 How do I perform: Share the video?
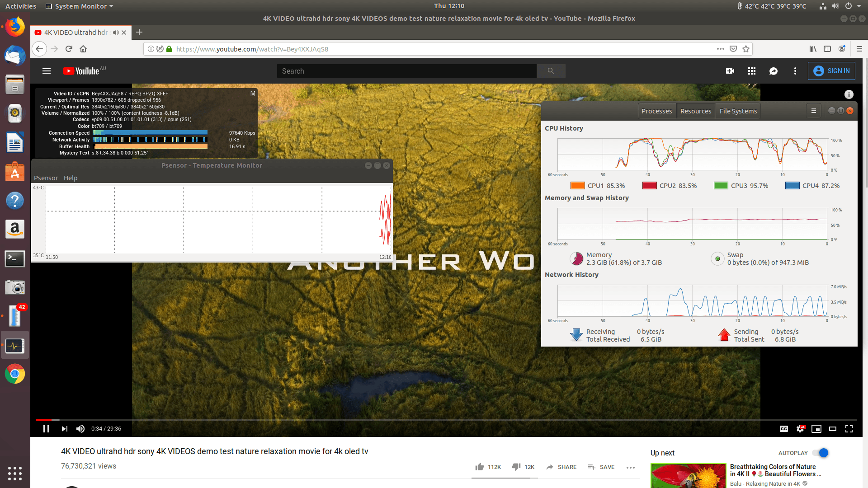(x=561, y=467)
